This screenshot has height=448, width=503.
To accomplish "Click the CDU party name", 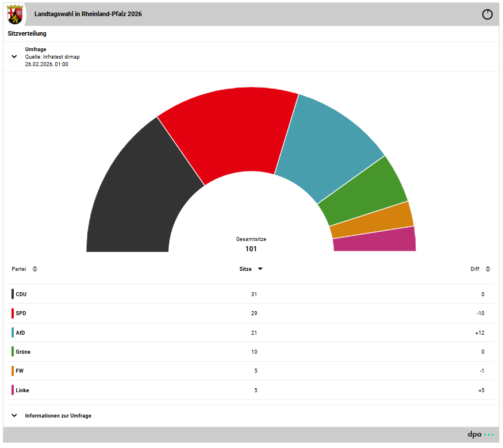I will click(x=21, y=294).
